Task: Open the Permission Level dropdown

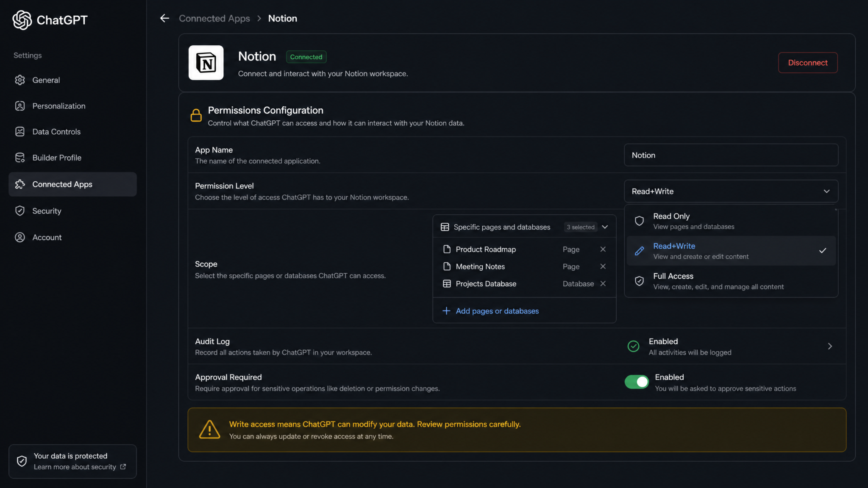Action: tap(731, 191)
